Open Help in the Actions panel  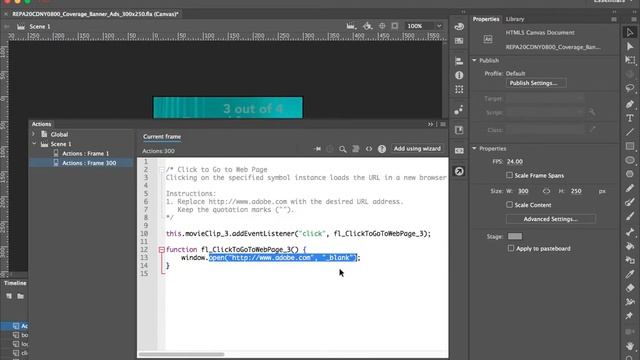coord(382,149)
